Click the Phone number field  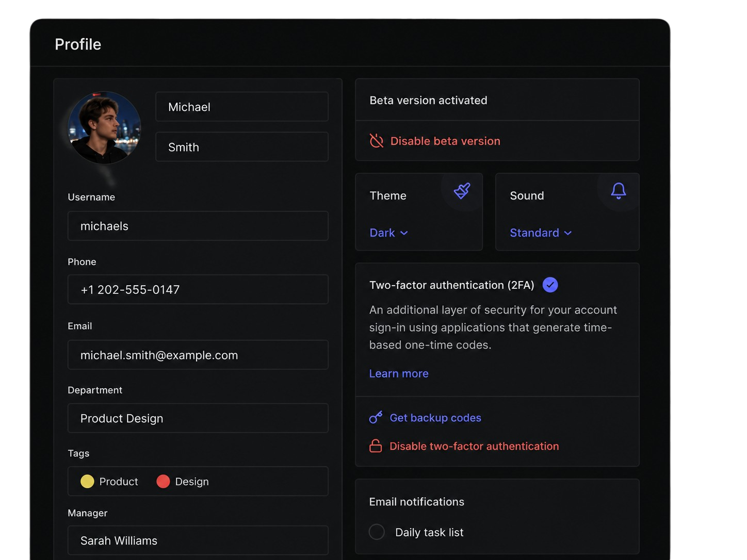198,289
